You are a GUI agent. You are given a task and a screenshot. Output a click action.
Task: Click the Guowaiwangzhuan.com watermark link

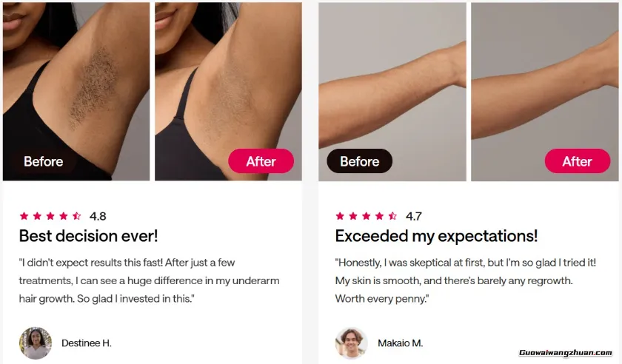[566, 352]
